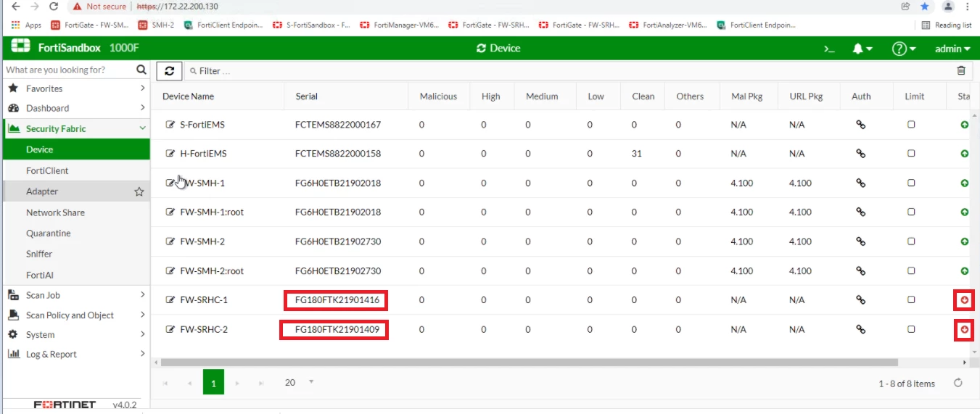Open the CLI console icon
980x414 pixels.
pyautogui.click(x=829, y=49)
